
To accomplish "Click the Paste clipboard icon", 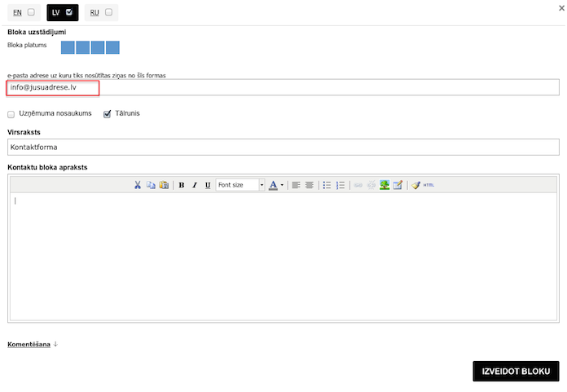I will (x=164, y=185).
